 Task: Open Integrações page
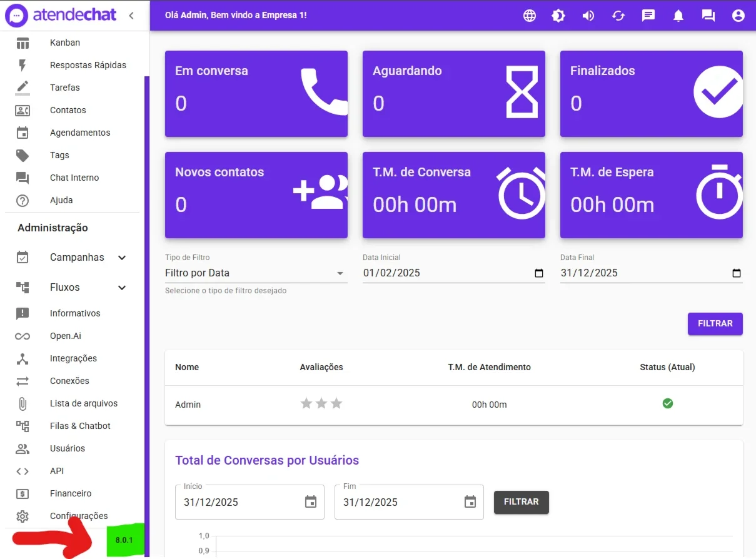pyautogui.click(x=73, y=358)
